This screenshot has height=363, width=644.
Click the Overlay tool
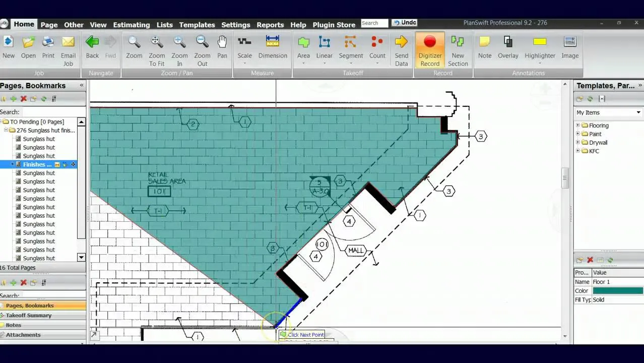(508, 48)
